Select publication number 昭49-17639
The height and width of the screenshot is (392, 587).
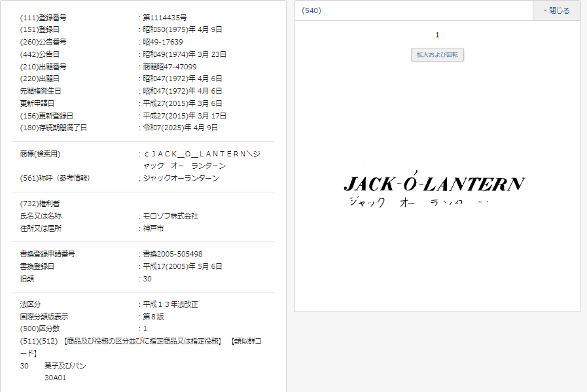tap(163, 42)
